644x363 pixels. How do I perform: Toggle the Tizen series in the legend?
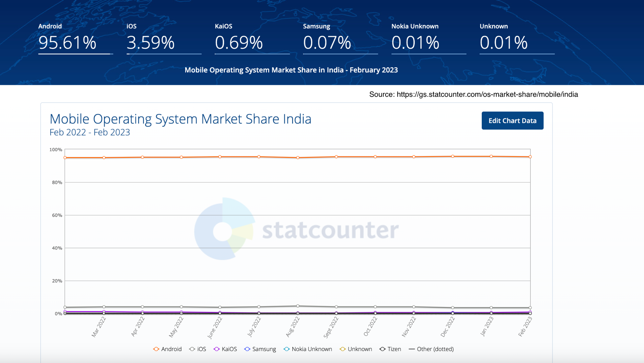tap(390, 349)
